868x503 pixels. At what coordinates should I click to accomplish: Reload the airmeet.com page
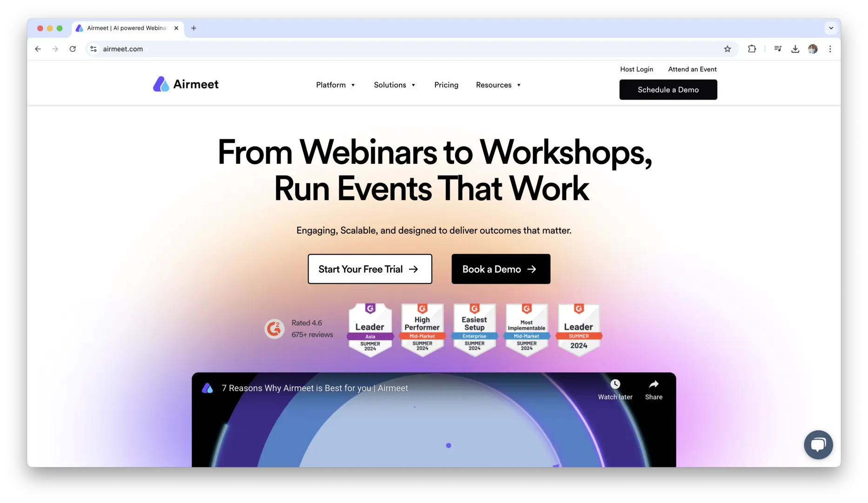pyautogui.click(x=73, y=49)
